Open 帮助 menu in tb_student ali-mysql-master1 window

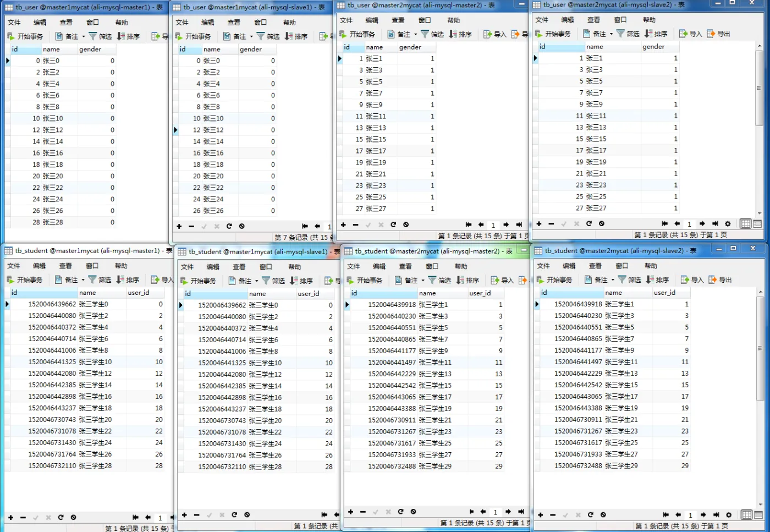coord(121,266)
